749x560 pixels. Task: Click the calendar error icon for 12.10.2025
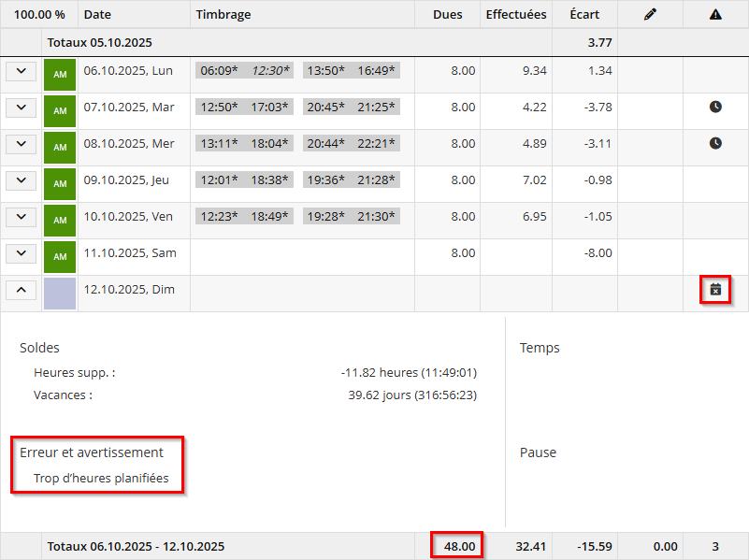715,290
